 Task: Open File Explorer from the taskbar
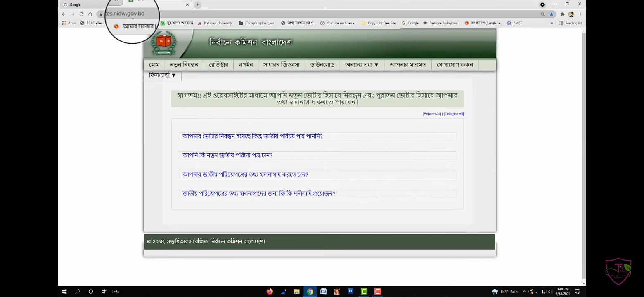(296, 292)
